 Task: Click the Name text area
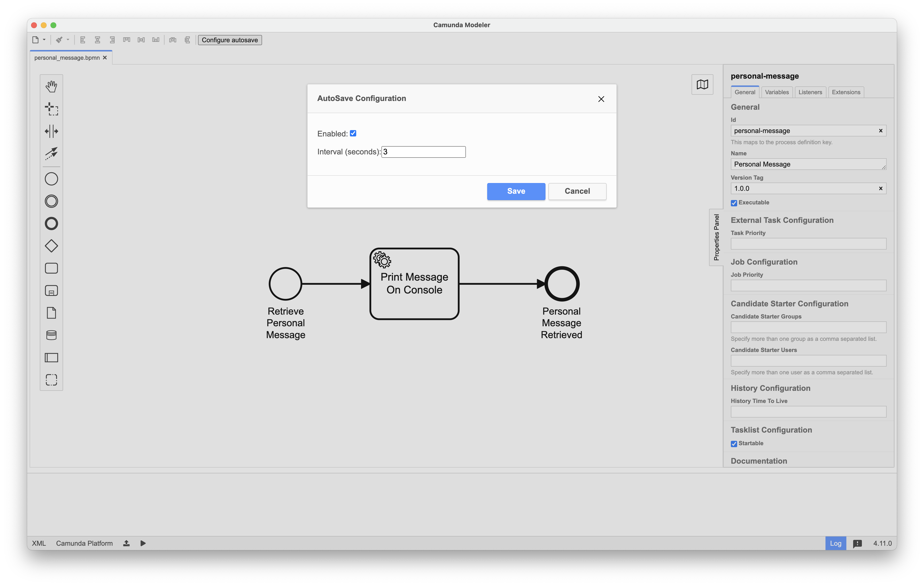(x=808, y=164)
